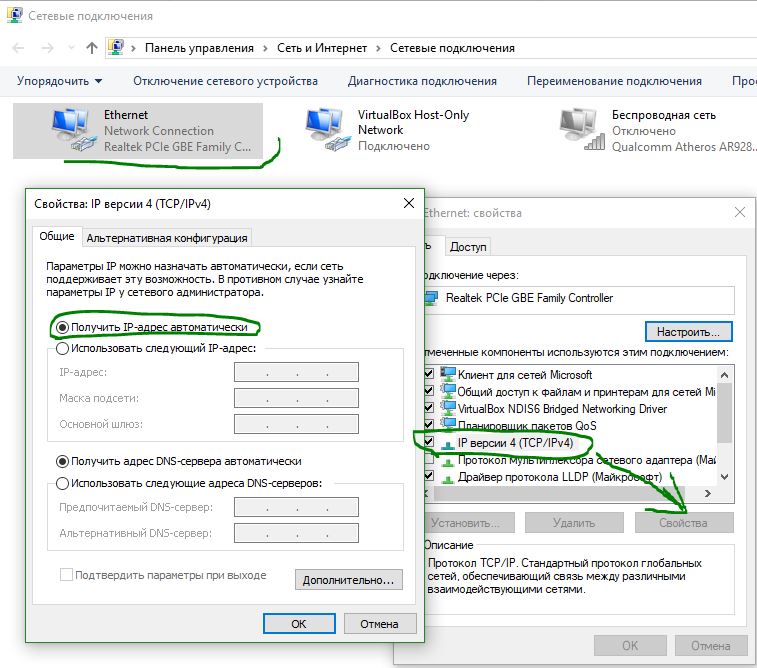
Task: Click Сеть и Интернет breadcrumb
Action: (322, 48)
